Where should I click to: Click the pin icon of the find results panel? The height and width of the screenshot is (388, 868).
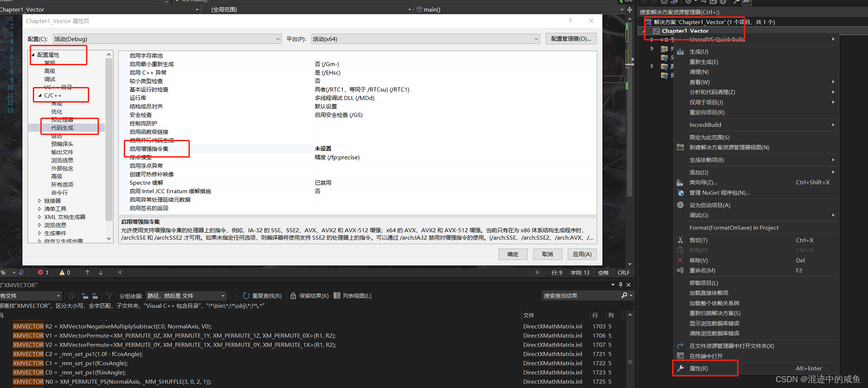click(621, 285)
